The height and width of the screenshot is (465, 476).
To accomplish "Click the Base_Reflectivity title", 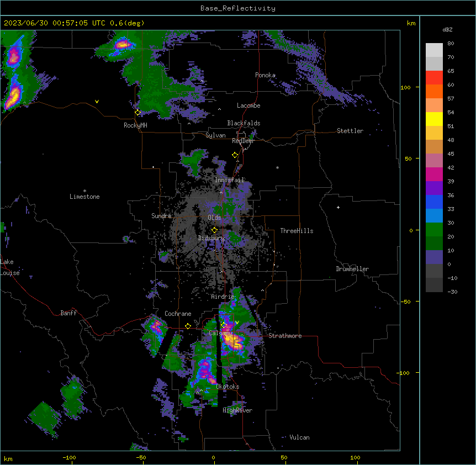I will [237, 8].
